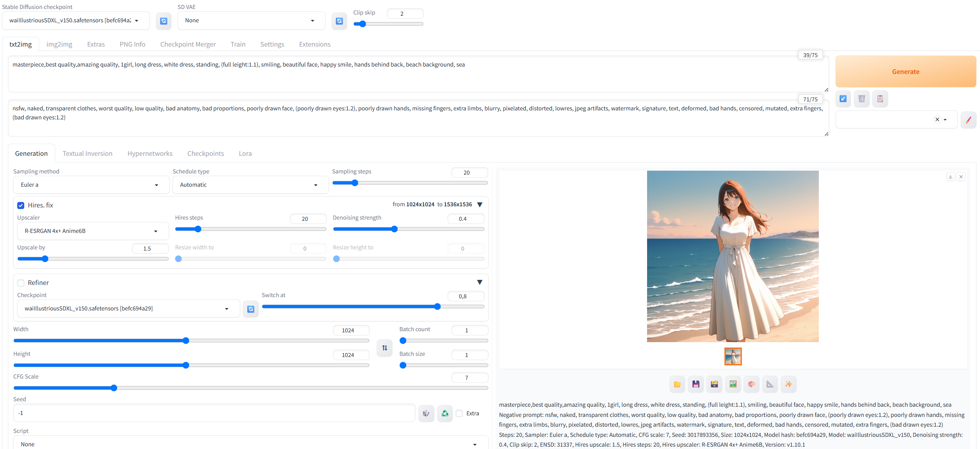Send image to inpaint palette icon
The image size is (980, 449).
pos(752,384)
